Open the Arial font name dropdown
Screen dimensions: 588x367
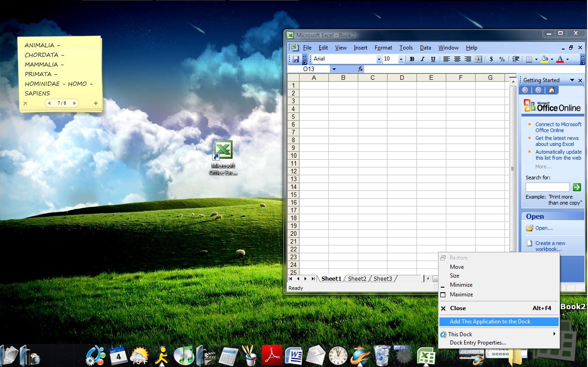click(379, 59)
